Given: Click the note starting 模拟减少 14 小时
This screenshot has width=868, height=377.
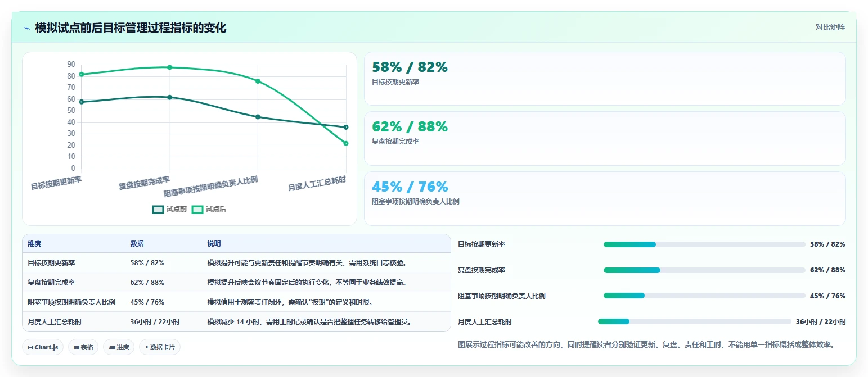Looking at the screenshot, I should tap(311, 322).
